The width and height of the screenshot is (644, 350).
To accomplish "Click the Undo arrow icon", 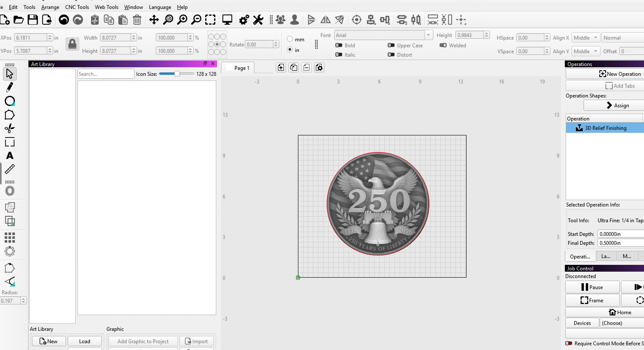I will [64, 20].
